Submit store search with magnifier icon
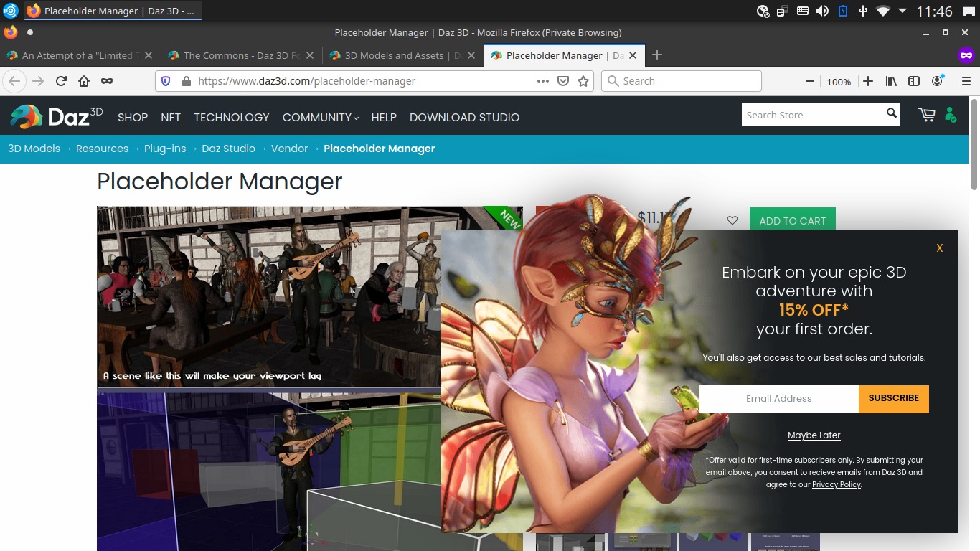 [x=892, y=113]
